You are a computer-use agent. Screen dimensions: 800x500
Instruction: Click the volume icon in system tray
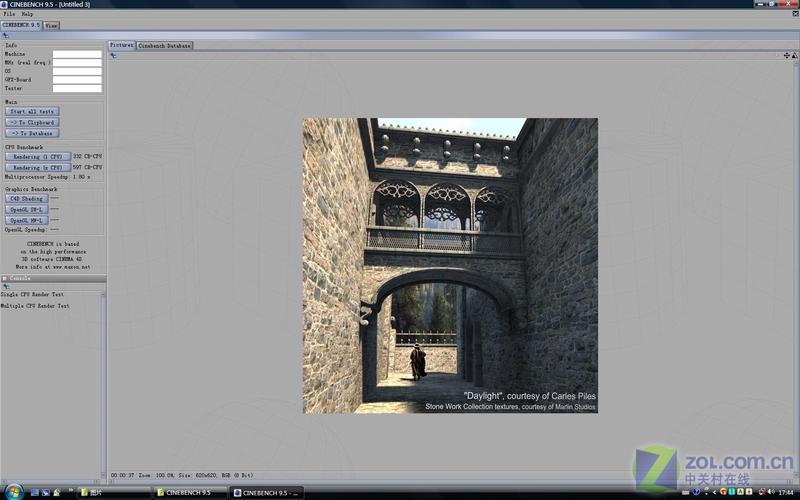tap(770, 492)
